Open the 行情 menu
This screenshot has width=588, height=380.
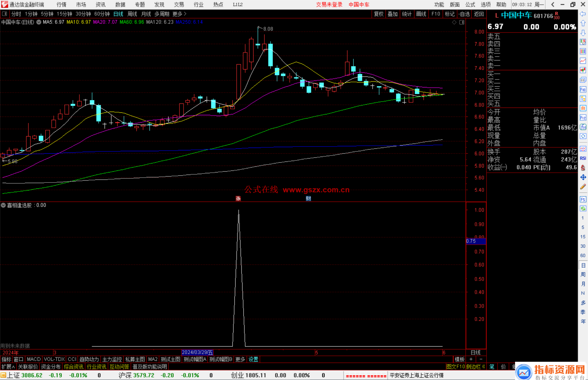62,4
